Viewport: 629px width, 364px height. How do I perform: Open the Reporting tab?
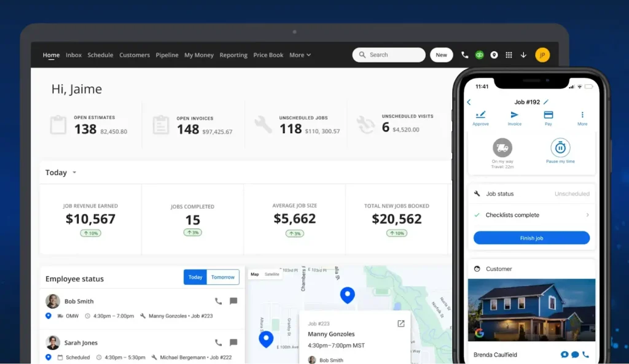click(x=233, y=55)
